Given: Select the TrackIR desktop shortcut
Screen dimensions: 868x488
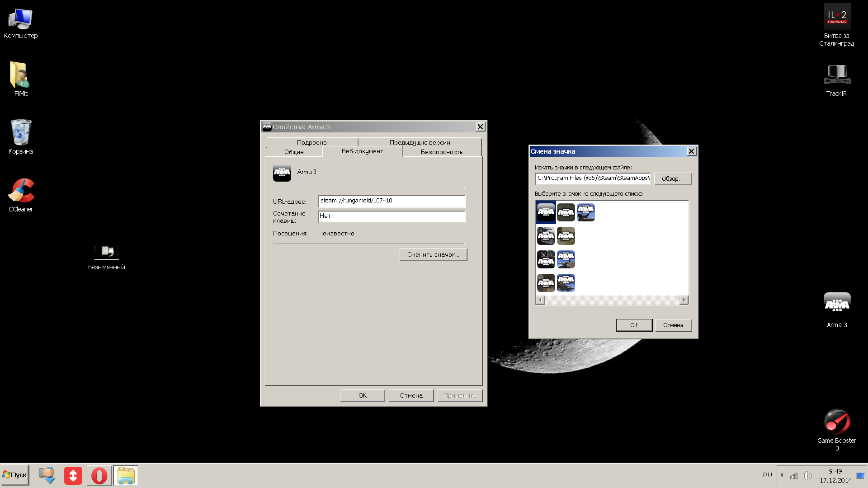Looking at the screenshot, I should pos(837,80).
